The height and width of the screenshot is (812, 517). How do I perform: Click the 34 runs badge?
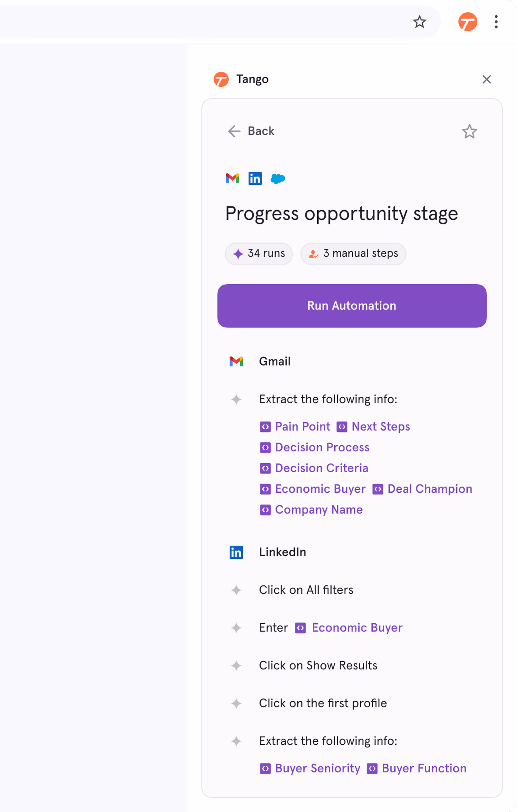click(259, 254)
